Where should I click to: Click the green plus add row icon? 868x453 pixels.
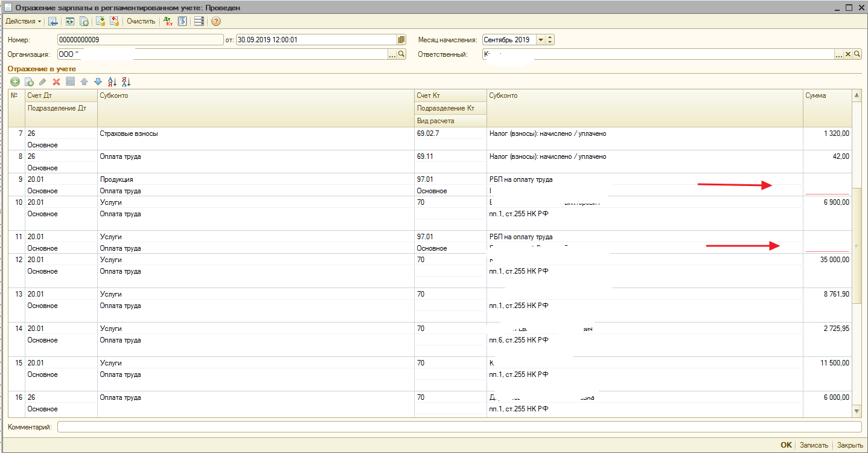15,82
